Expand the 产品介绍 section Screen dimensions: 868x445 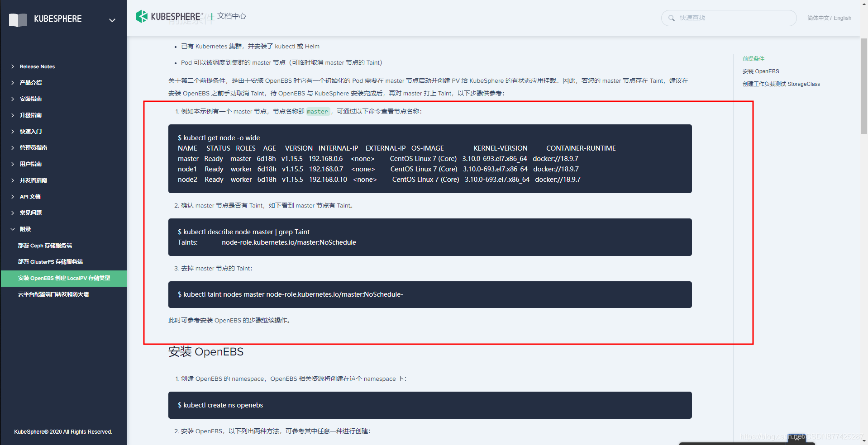click(31, 83)
